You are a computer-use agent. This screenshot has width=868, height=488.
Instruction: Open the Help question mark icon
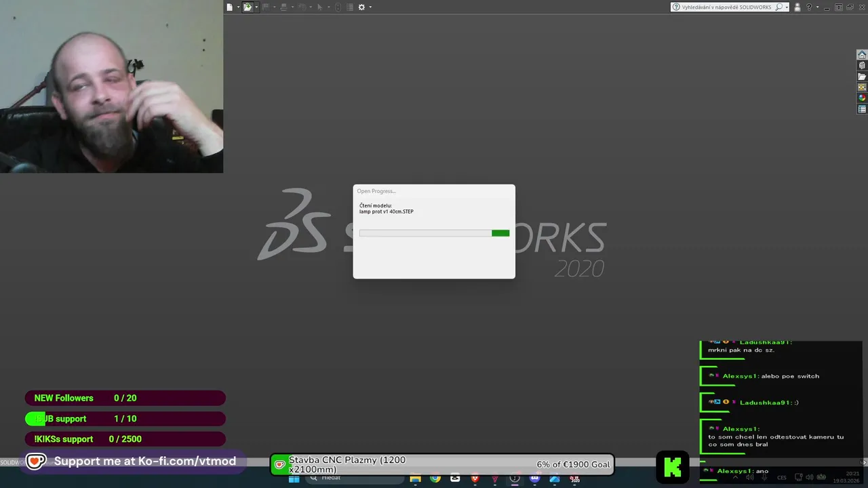809,7
